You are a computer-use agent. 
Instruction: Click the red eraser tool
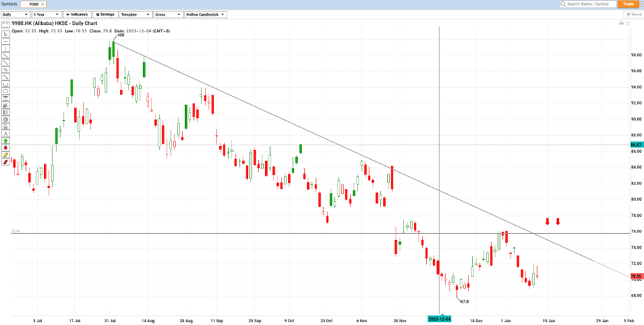click(x=6, y=162)
